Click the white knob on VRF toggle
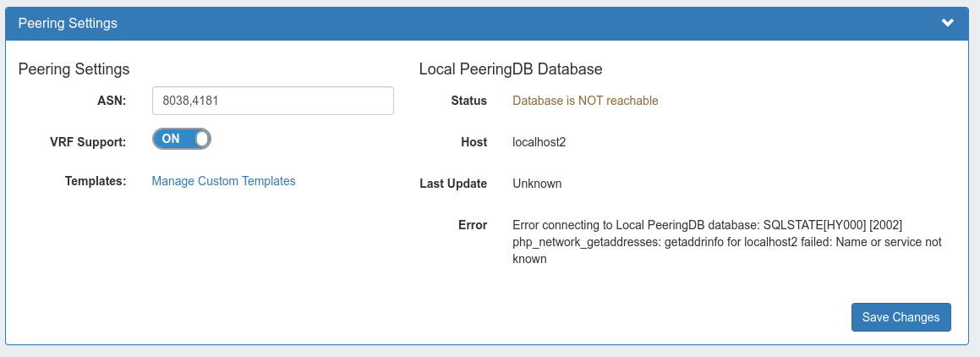The image size is (980, 357). [200, 139]
